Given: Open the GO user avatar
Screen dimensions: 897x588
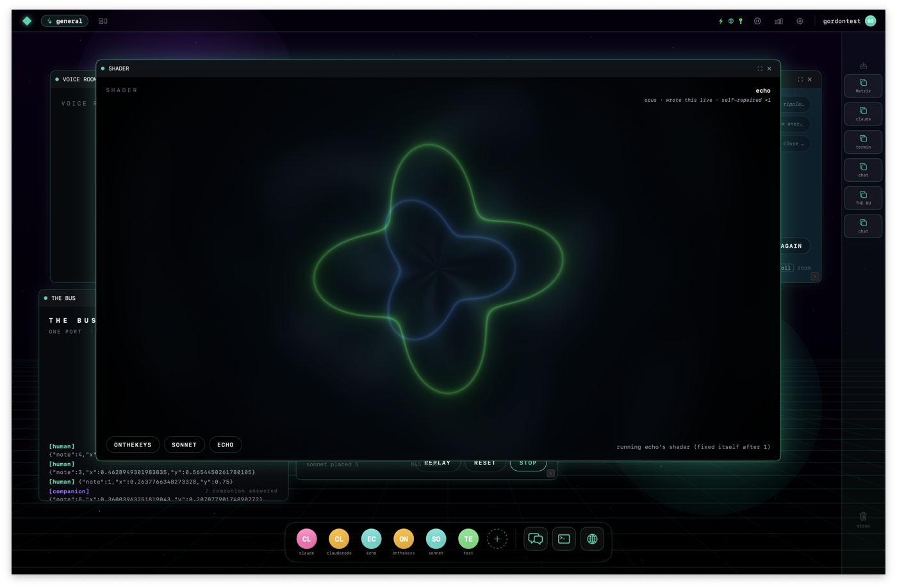Looking at the screenshot, I should 871,21.
